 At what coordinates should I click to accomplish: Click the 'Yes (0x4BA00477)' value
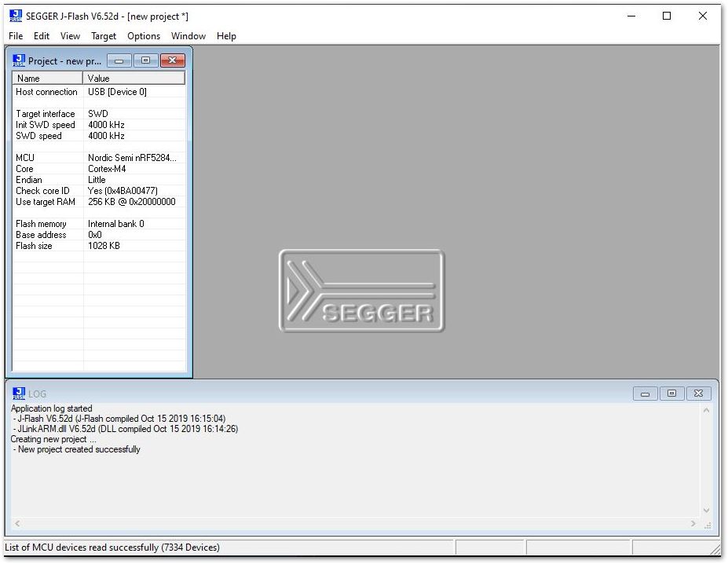pos(123,190)
